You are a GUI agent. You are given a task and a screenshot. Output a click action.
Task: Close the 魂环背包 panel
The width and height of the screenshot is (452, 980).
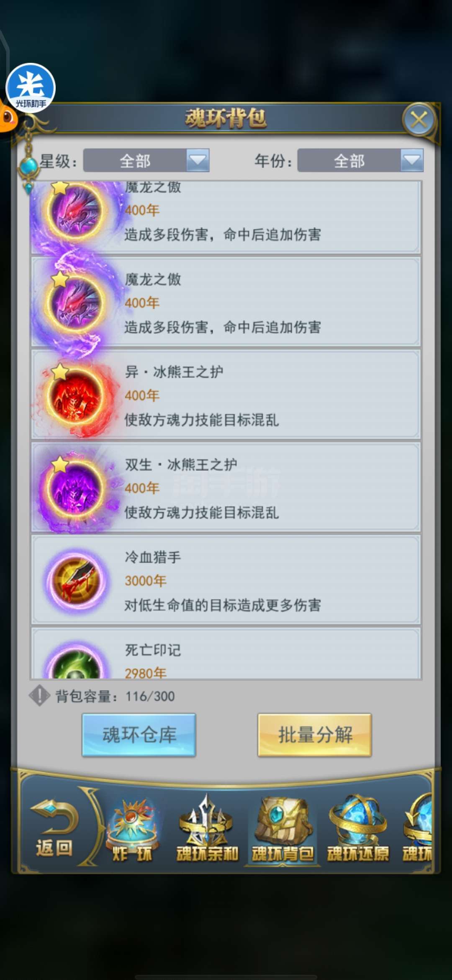419,120
